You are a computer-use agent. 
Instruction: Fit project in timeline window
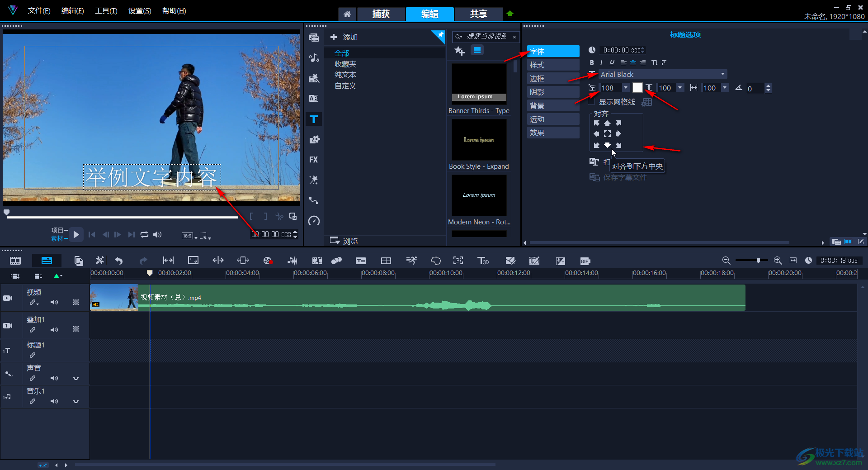point(793,261)
